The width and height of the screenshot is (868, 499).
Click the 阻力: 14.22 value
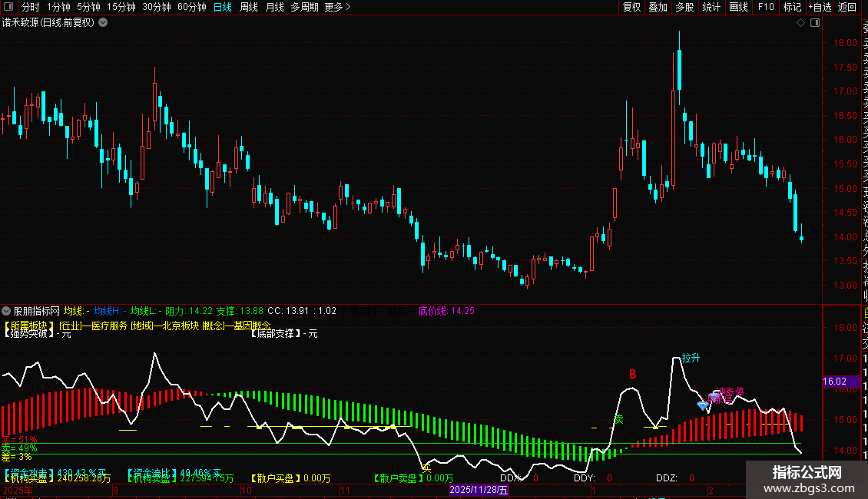tap(189, 311)
